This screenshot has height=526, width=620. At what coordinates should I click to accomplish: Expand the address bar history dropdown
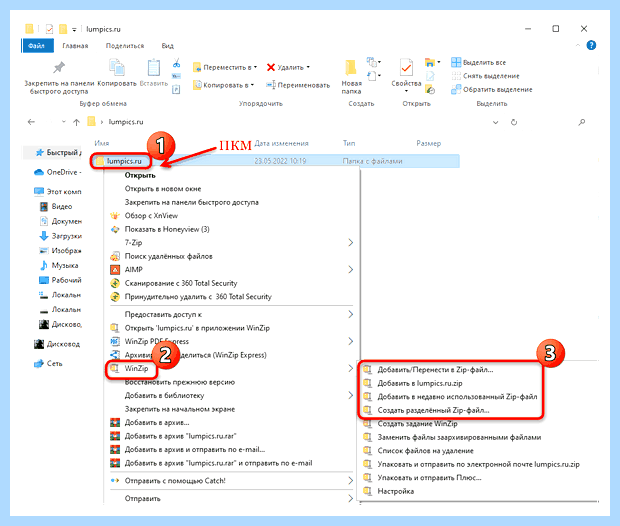(x=495, y=123)
